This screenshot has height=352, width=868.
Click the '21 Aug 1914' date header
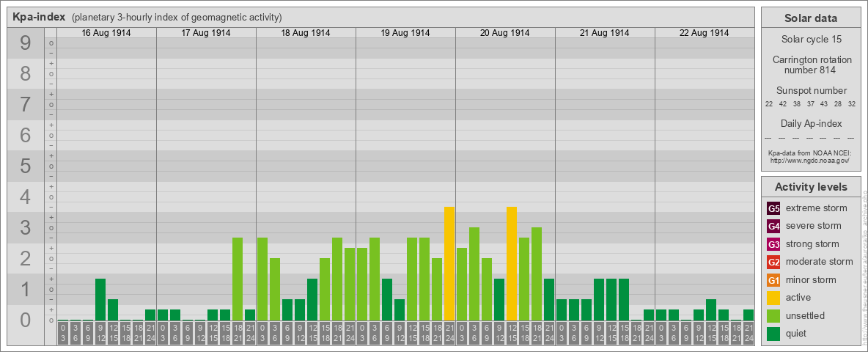coord(605,33)
